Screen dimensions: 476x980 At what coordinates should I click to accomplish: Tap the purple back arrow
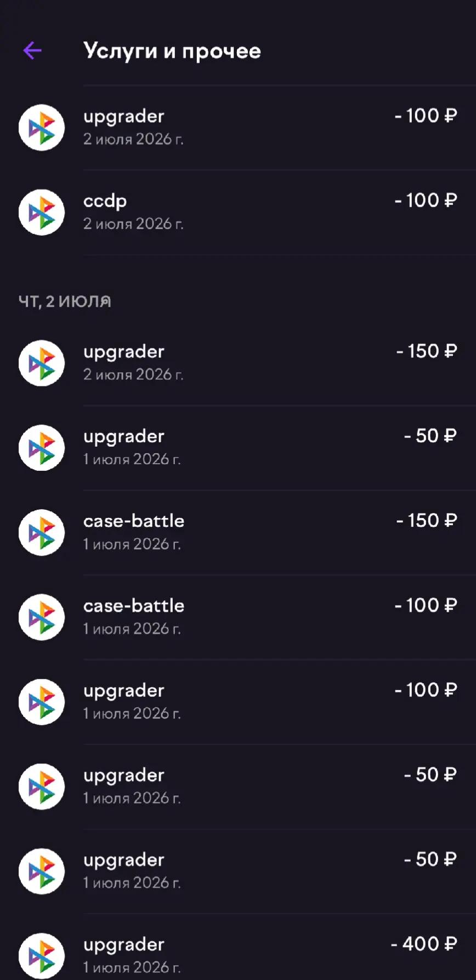[32, 51]
